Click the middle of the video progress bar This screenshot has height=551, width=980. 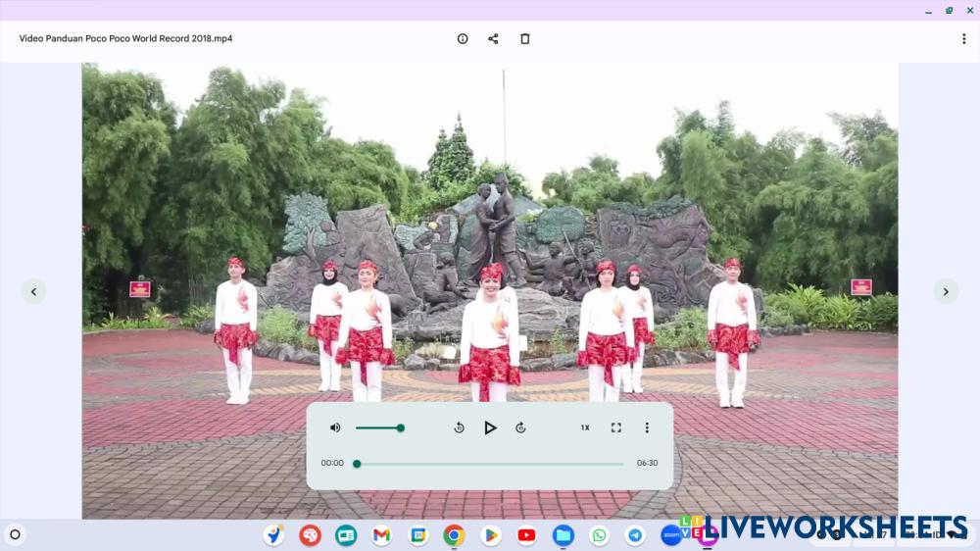[x=490, y=464]
